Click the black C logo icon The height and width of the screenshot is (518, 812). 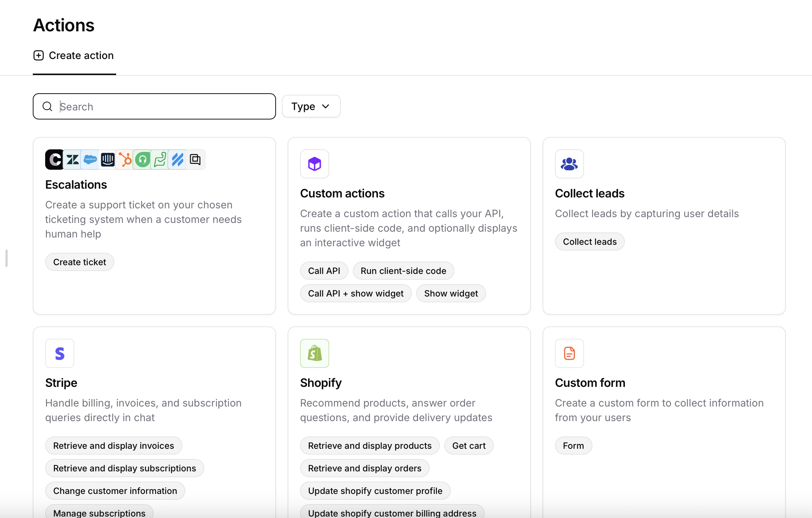(x=55, y=160)
